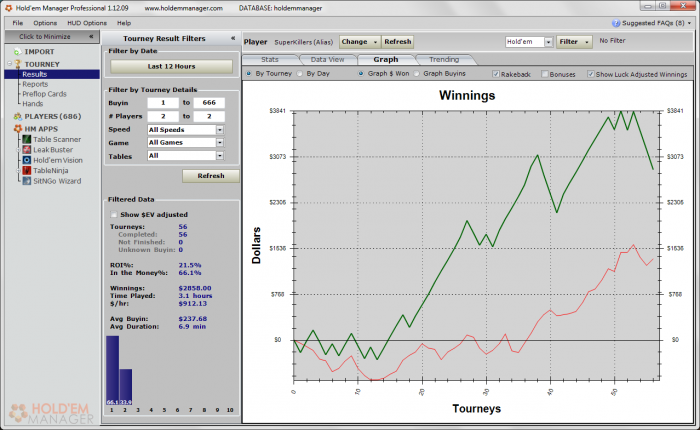Select Hands in the Tourney tree

pos(33,104)
